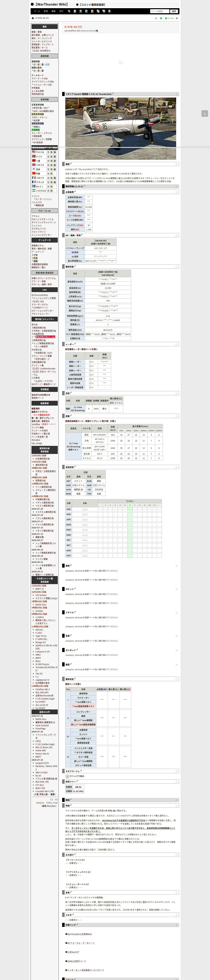Open the settings gear icon in the page bar
Screen dimensions: 210x980
tap(177, 18)
